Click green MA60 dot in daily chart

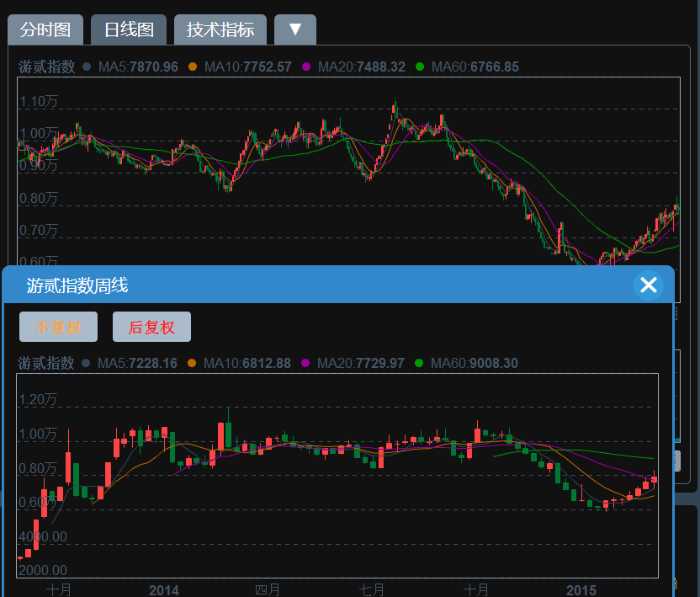tap(420, 67)
